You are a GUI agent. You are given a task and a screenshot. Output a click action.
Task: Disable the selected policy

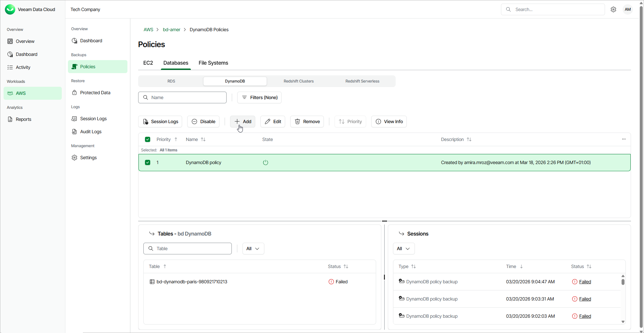[204, 122]
